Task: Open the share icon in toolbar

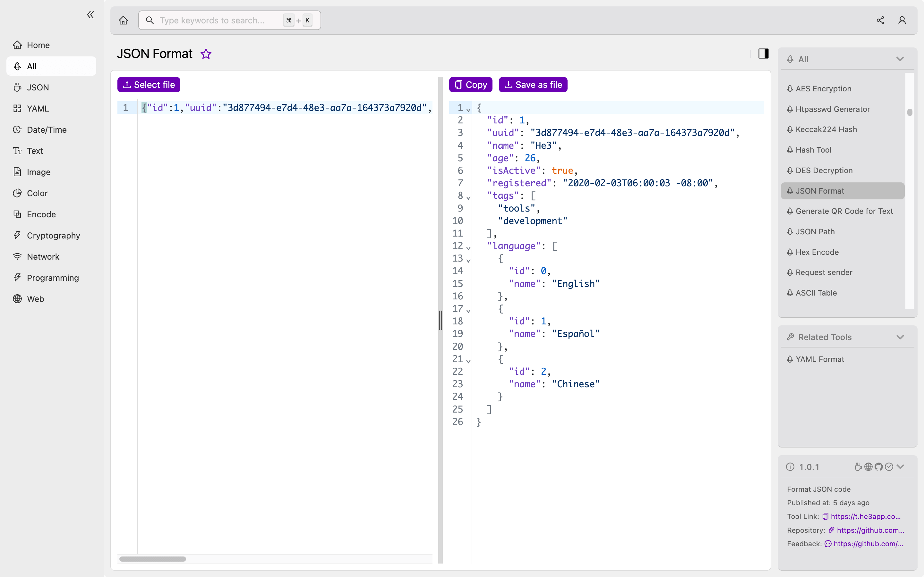Action: coord(880,20)
